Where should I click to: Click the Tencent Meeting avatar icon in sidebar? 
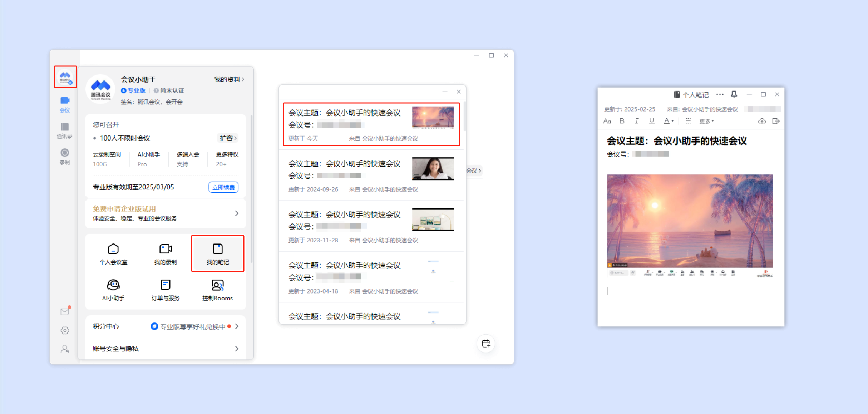65,77
